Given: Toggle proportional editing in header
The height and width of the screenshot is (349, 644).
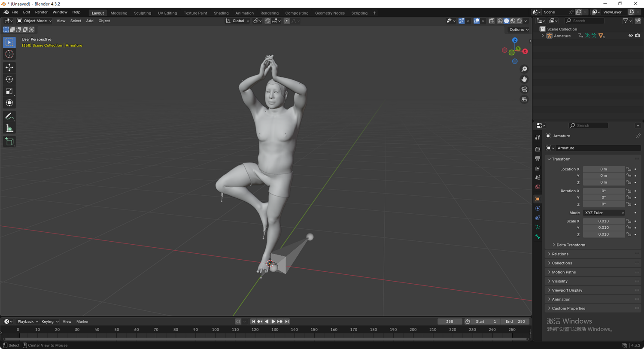Looking at the screenshot, I should pos(287,21).
